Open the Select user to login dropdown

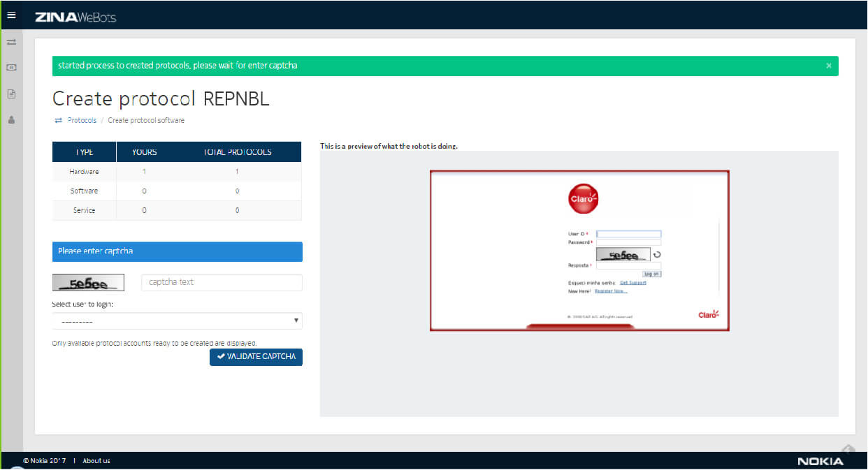(177, 321)
